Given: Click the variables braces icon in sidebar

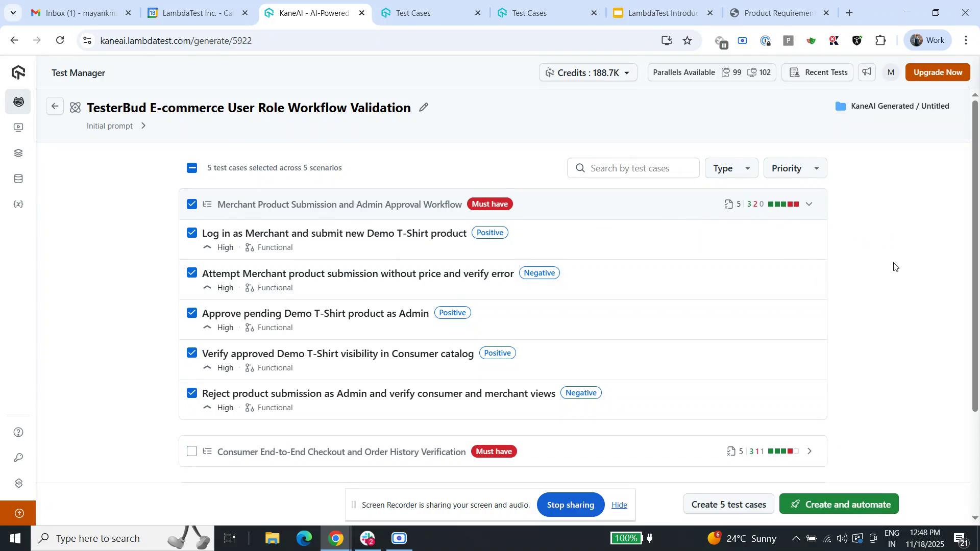Looking at the screenshot, I should [x=18, y=204].
